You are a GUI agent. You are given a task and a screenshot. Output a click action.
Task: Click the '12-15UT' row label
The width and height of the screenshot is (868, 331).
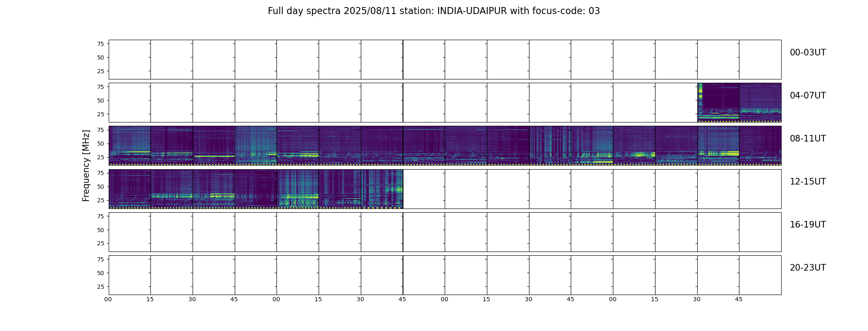point(808,182)
